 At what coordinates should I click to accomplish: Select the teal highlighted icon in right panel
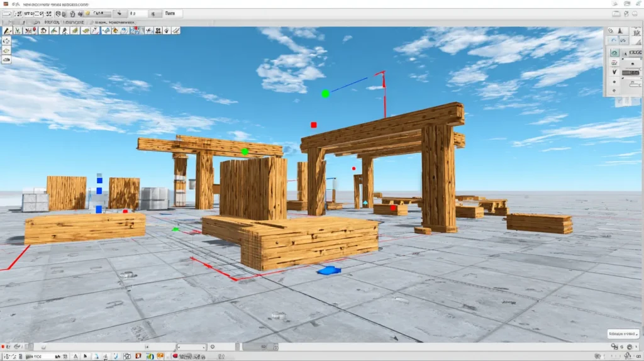click(614, 53)
